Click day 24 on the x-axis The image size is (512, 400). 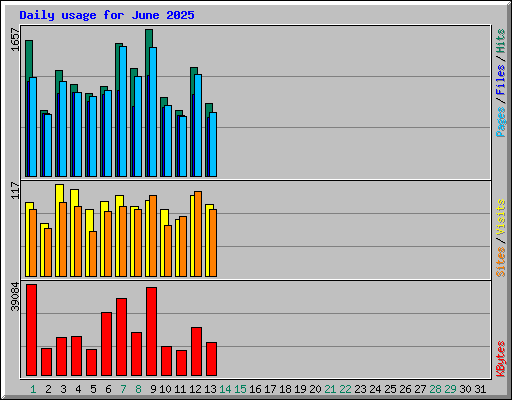375,389
